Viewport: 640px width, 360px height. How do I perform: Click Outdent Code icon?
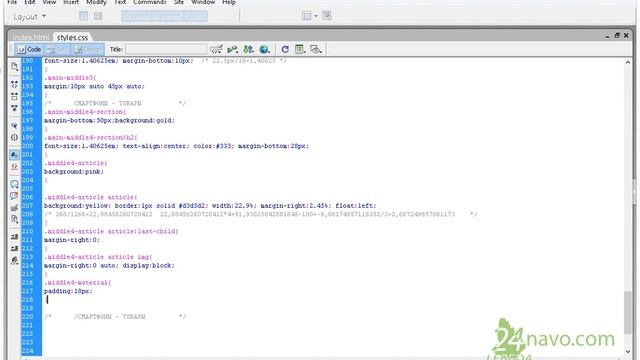[14, 249]
